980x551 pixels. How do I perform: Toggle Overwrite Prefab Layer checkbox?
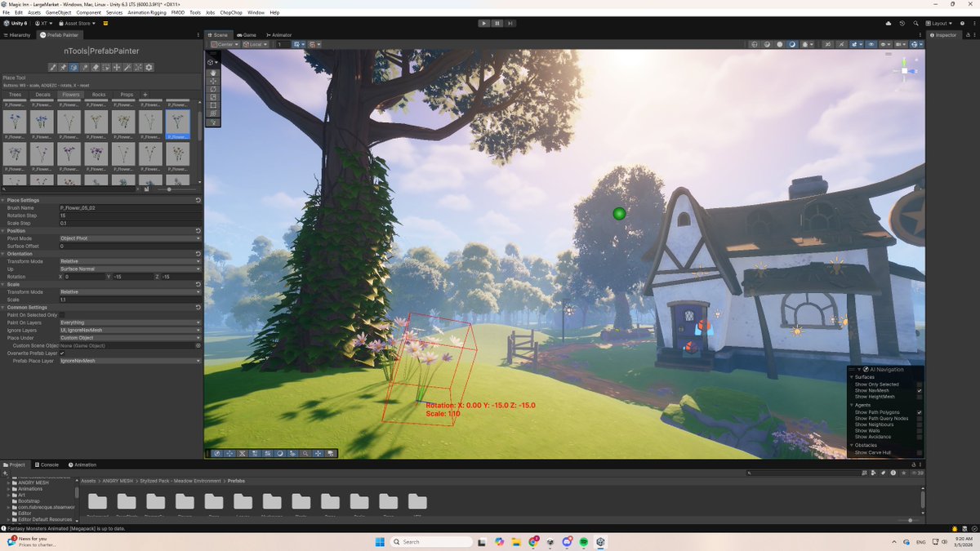[62, 353]
